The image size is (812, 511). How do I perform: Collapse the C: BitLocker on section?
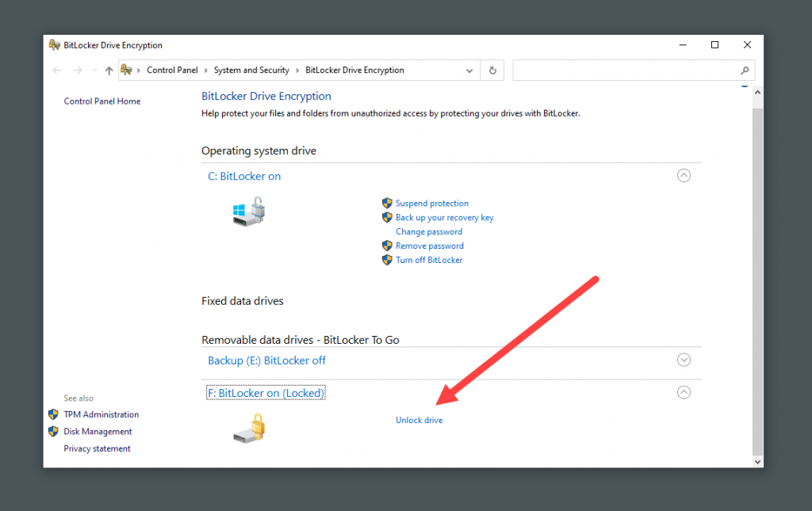[x=684, y=176]
